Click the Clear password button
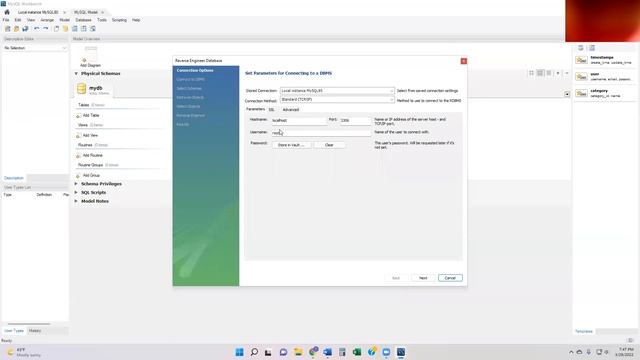The height and width of the screenshot is (360, 640). coord(329,145)
